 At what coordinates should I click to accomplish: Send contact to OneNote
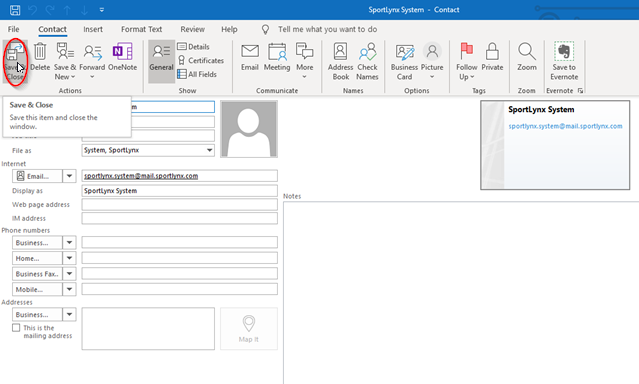click(122, 57)
